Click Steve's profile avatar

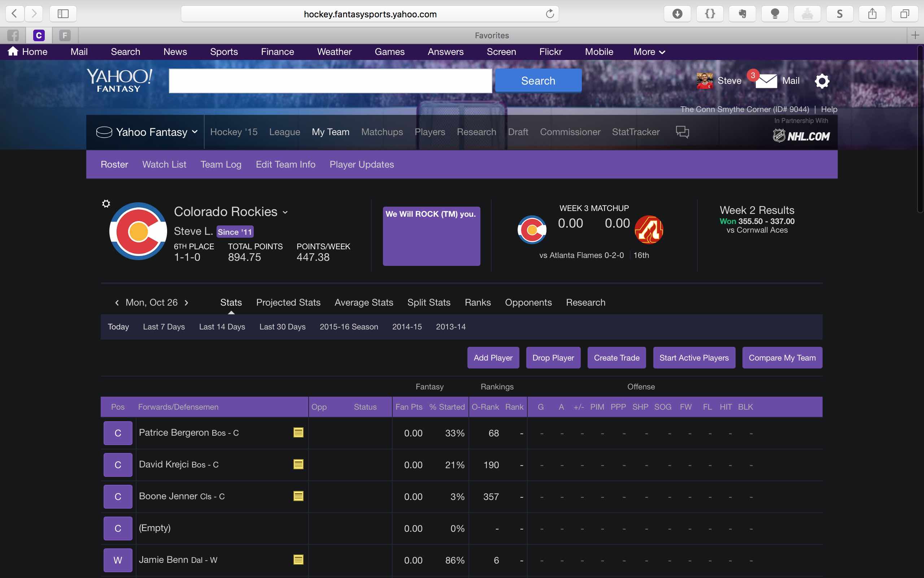[705, 81]
